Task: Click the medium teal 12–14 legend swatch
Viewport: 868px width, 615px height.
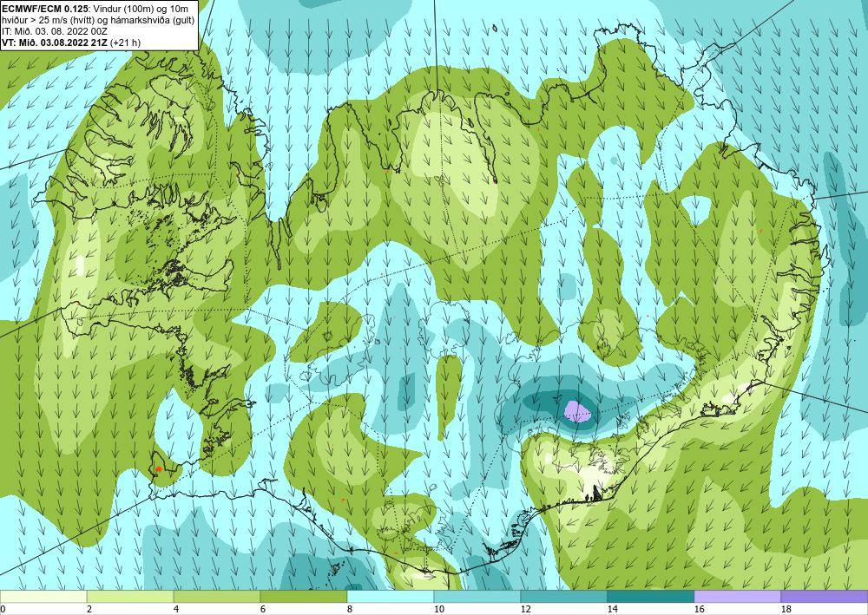Action: click(x=564, y=597)
